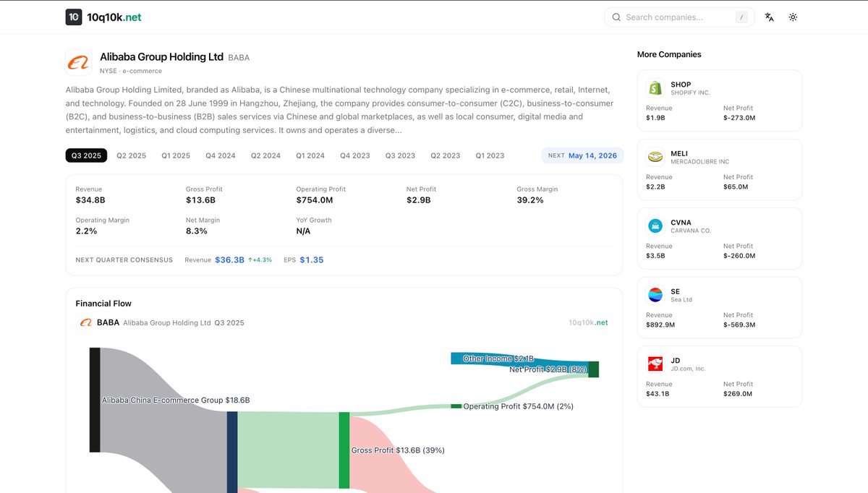Click the JD.com logo icon
868x493 pixels.
[x=655, y=364]
